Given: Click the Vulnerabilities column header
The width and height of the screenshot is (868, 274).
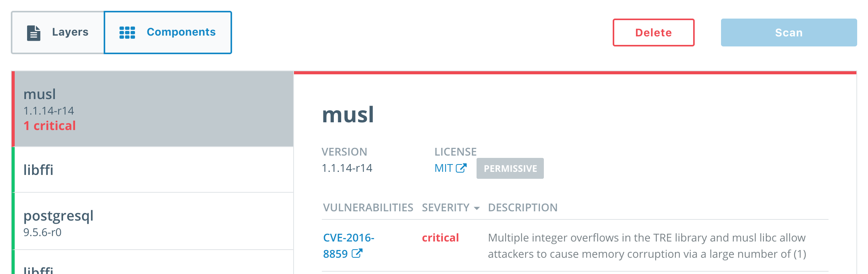Looking at the screenshot, I should 368,207.
